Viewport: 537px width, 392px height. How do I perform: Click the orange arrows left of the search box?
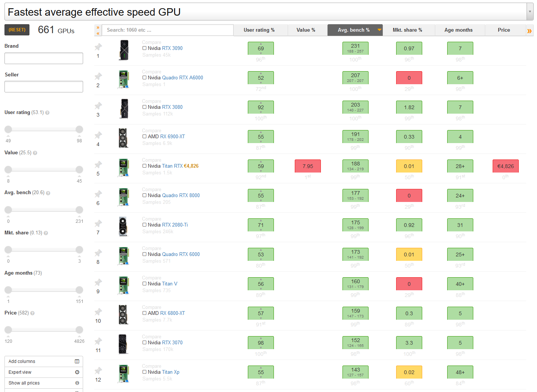tap(98, 30)
